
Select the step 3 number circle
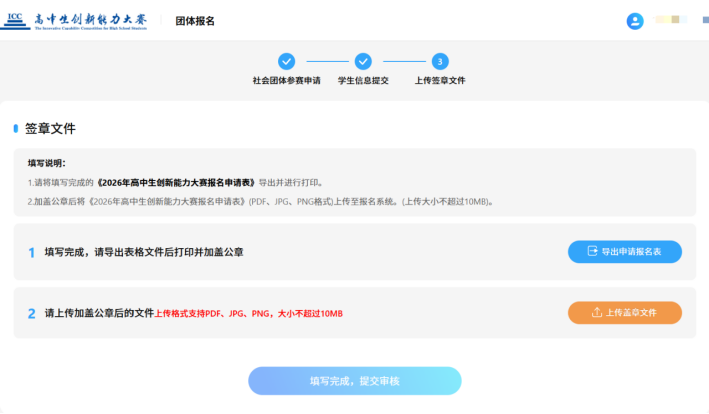(440, 61)
